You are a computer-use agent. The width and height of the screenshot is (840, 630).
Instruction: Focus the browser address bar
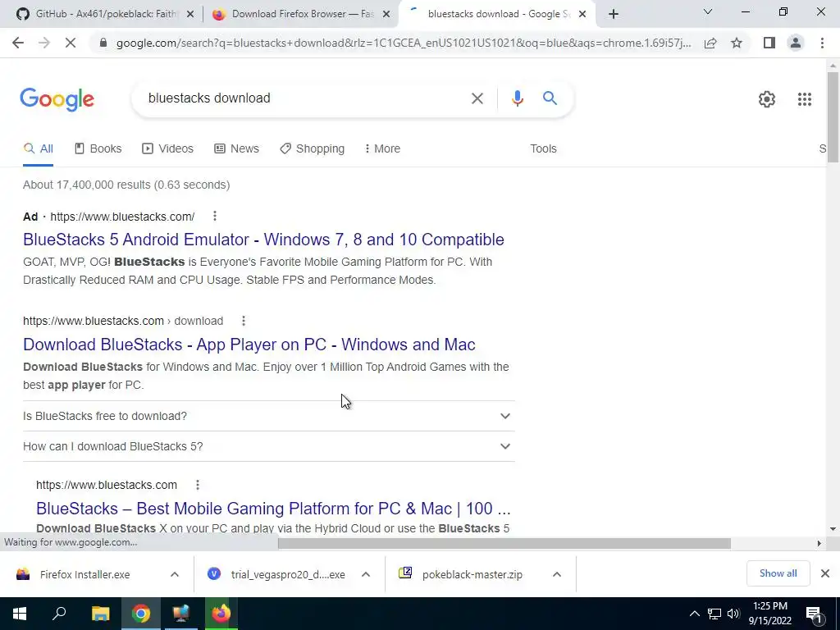click(x=403, y=43)
